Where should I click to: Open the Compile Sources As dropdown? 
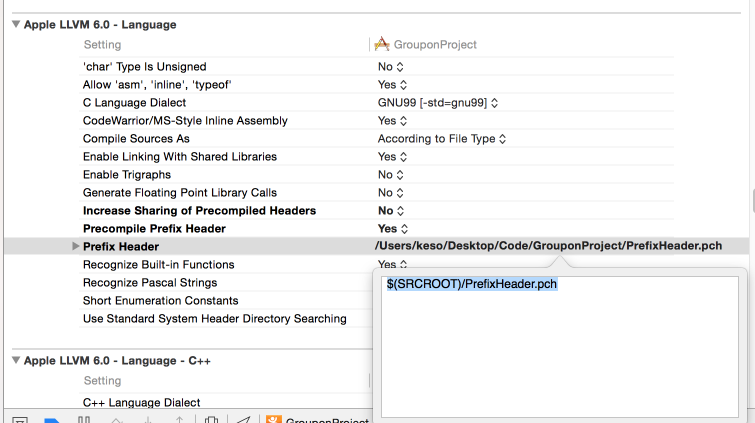[x=442, y=138]
